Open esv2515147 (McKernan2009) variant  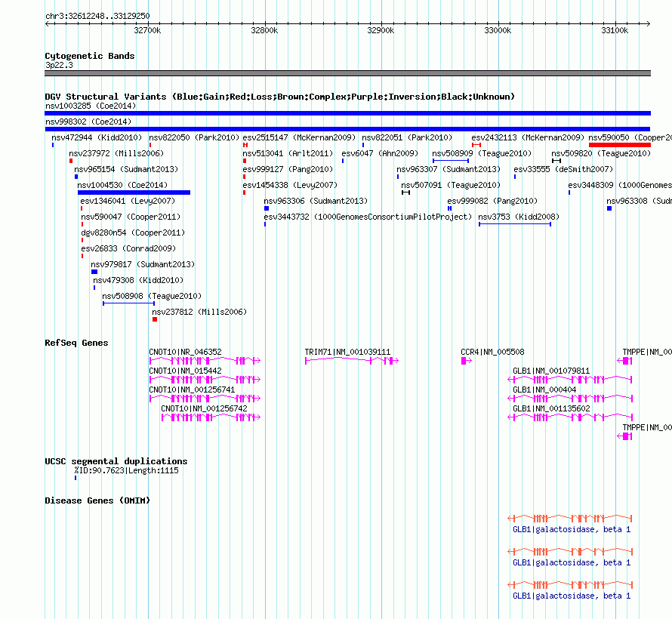click(299, 137)
